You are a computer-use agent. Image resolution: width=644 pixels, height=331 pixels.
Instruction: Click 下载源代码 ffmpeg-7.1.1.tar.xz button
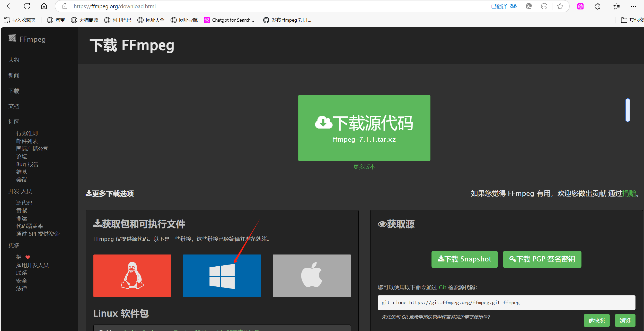364,128
